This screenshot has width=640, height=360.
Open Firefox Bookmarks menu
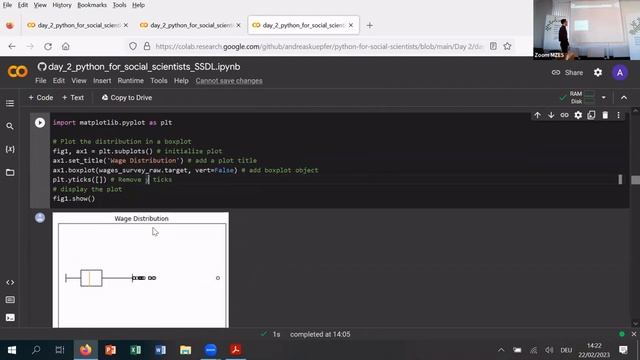92,5
